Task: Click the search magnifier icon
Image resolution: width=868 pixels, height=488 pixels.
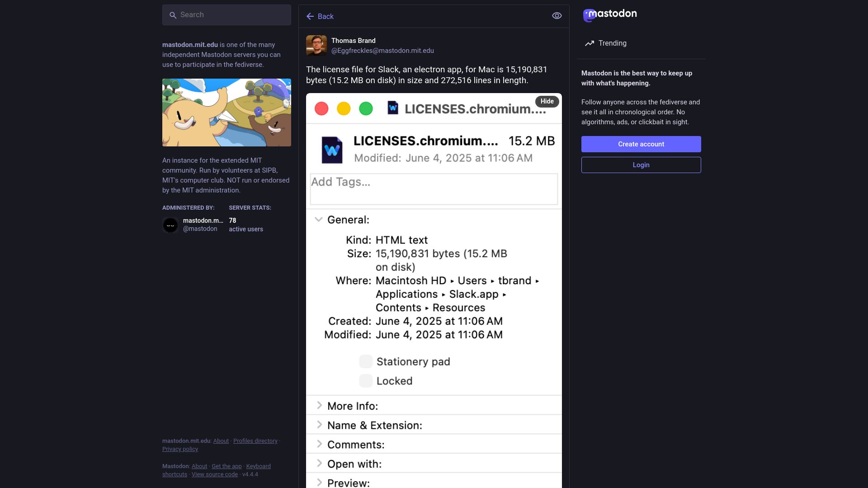Action: coord(173,15)
